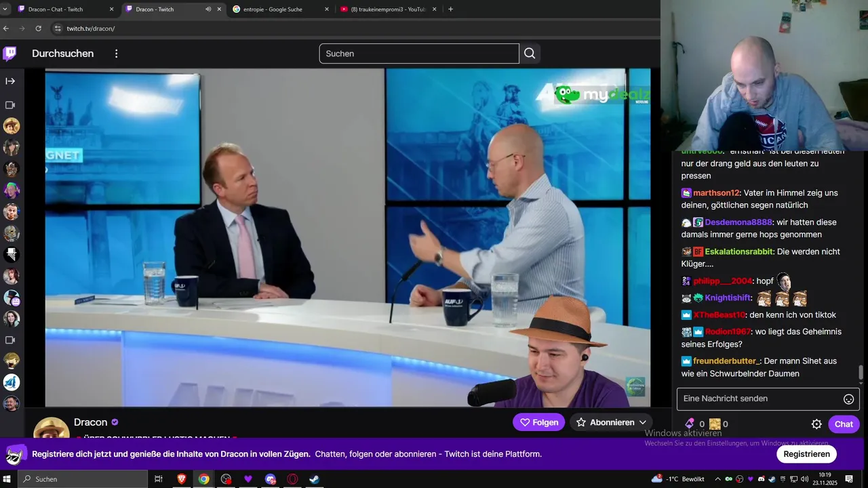The width and height of the screenshot is (868, 488).
Task: Go back with browser back arrow
Action: click(x=6, y=28)
